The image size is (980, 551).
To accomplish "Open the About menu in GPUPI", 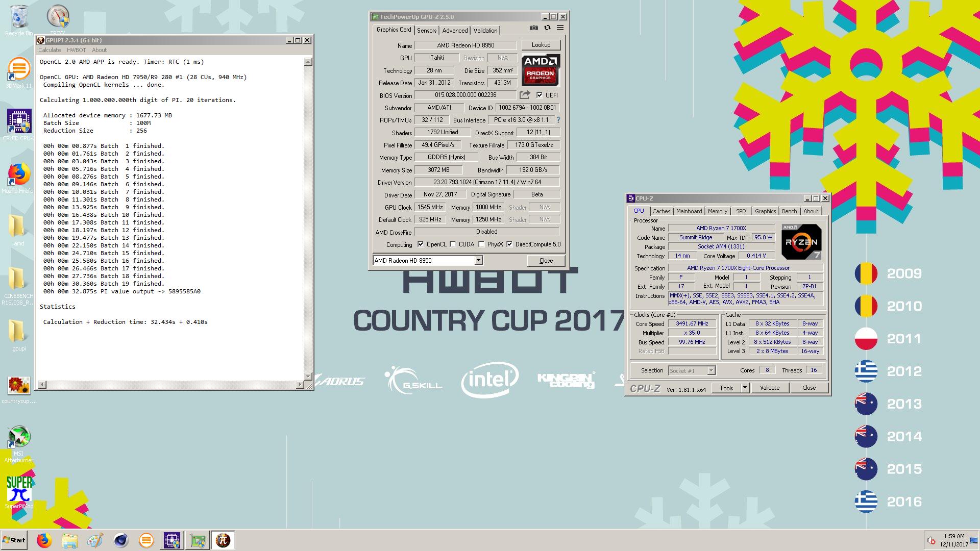I will click(99, 50).
